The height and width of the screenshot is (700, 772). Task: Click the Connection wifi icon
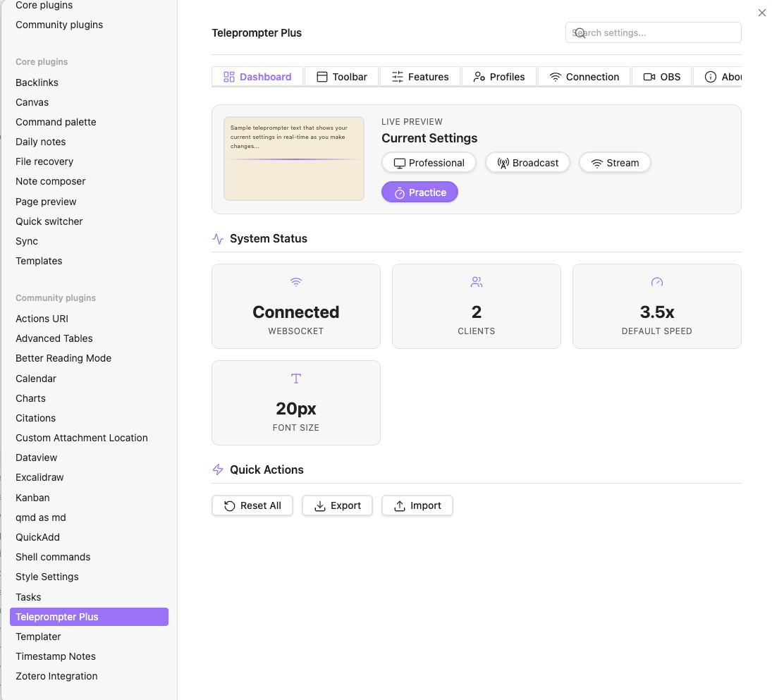pos(556,77)
